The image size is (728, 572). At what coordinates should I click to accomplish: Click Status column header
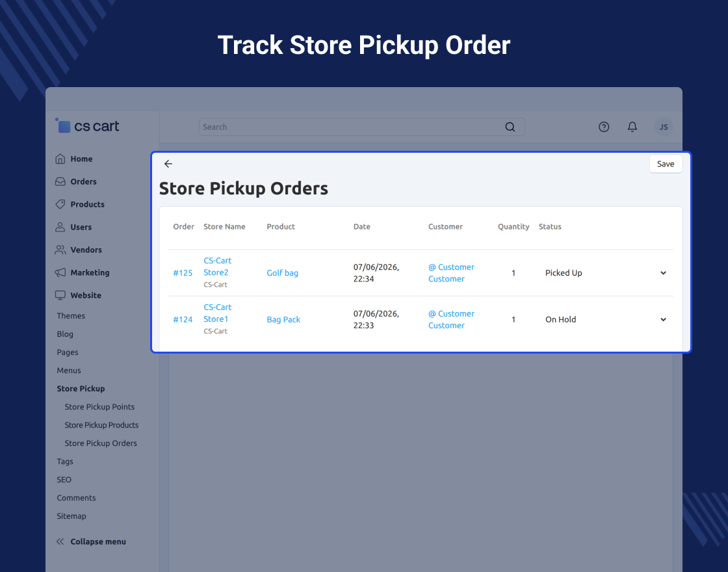click(550, 227)
